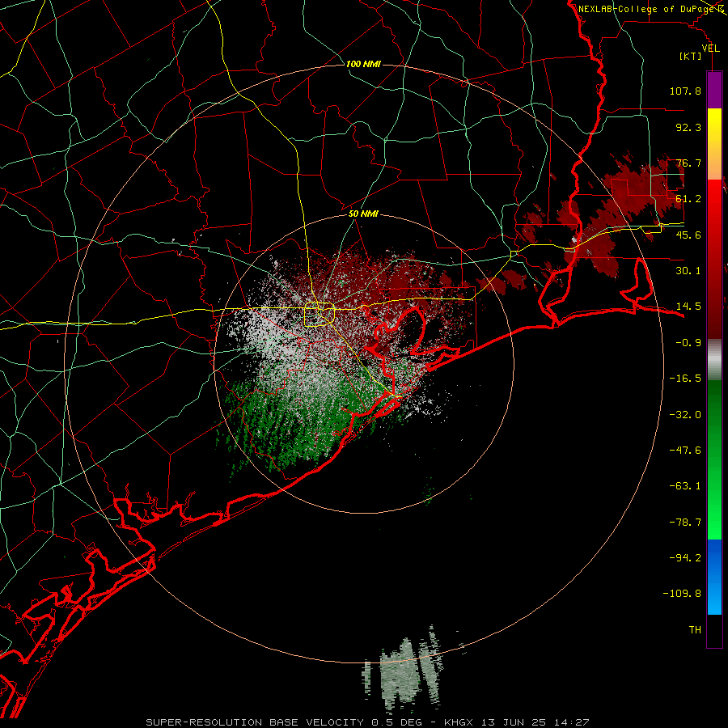This screenshot has height=728, width=728.
Task: Select the -16.5 velocity scale value
Action: [685, 379]
